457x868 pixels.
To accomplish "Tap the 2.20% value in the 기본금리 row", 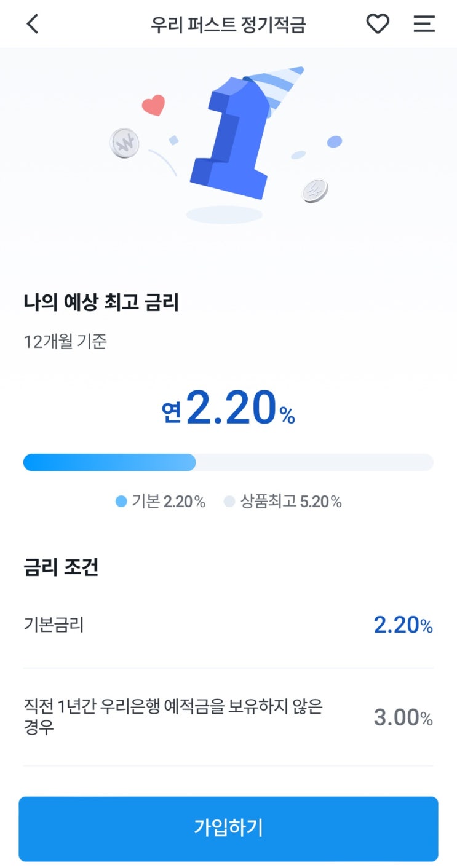I will [403, 625].
